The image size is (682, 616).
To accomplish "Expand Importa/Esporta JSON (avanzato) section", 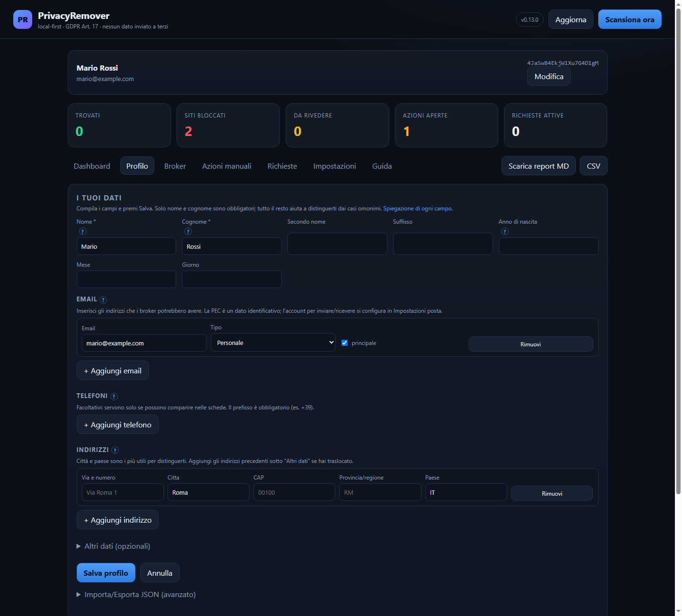I will [x=136, y=594].
